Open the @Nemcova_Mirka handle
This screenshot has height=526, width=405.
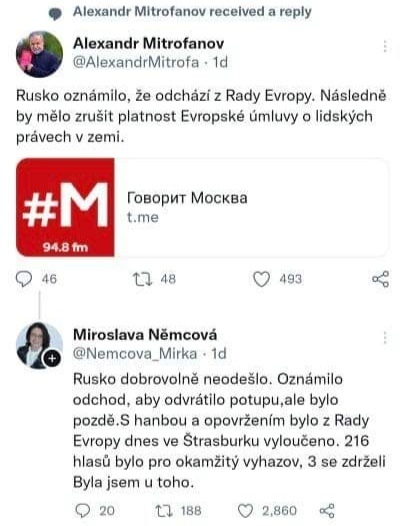(135, 354)
